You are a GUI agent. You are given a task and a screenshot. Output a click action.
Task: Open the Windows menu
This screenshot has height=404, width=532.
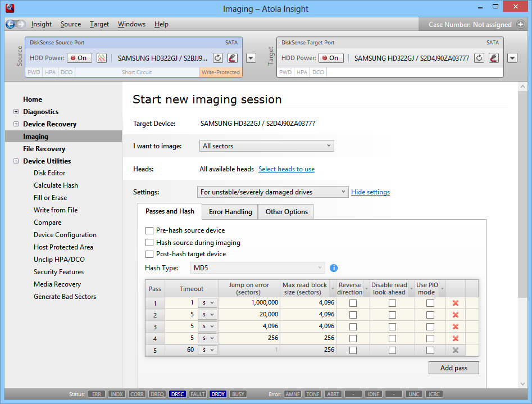point(131,24)
